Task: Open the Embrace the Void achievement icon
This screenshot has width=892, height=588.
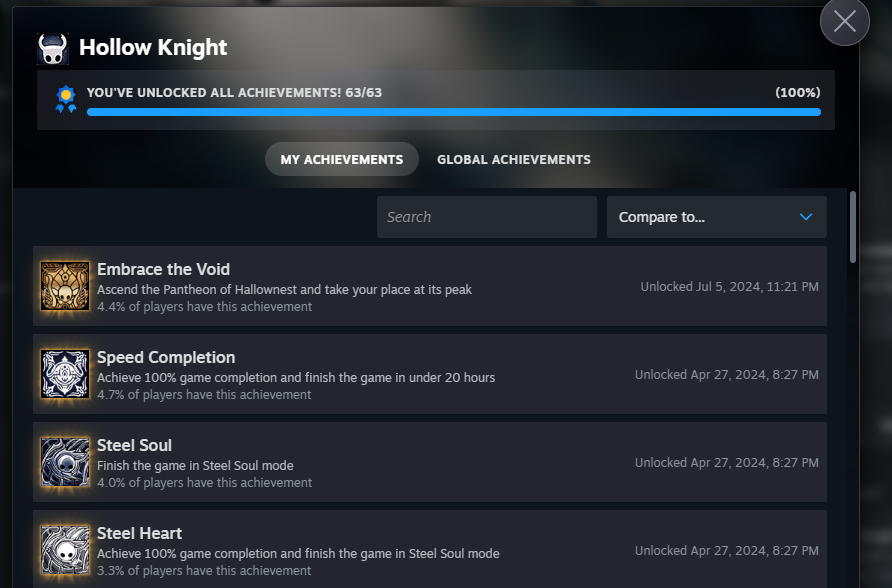Action: [65, 286]
